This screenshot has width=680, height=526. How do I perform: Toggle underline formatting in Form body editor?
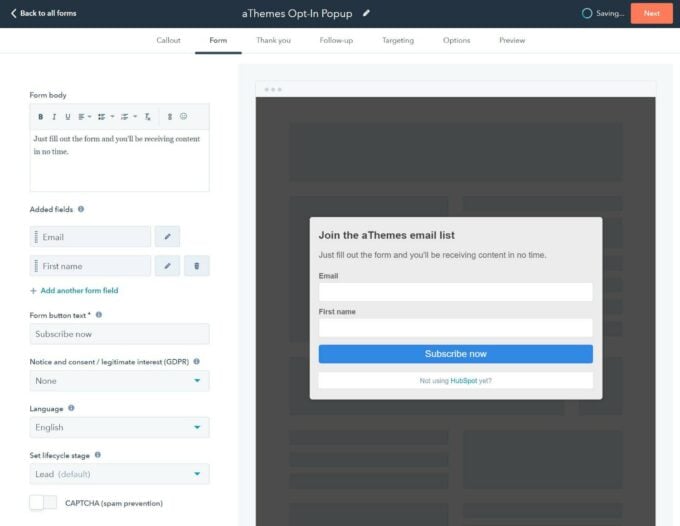point(68,117)
